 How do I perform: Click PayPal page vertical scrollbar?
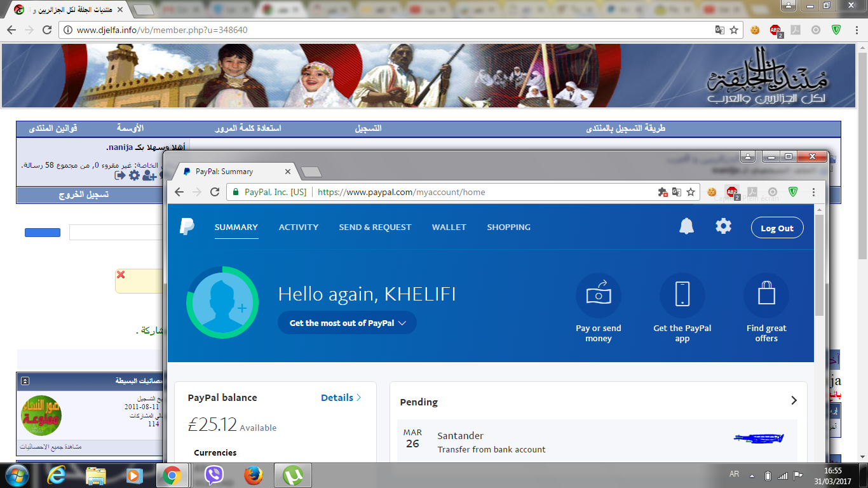point(820,266)
